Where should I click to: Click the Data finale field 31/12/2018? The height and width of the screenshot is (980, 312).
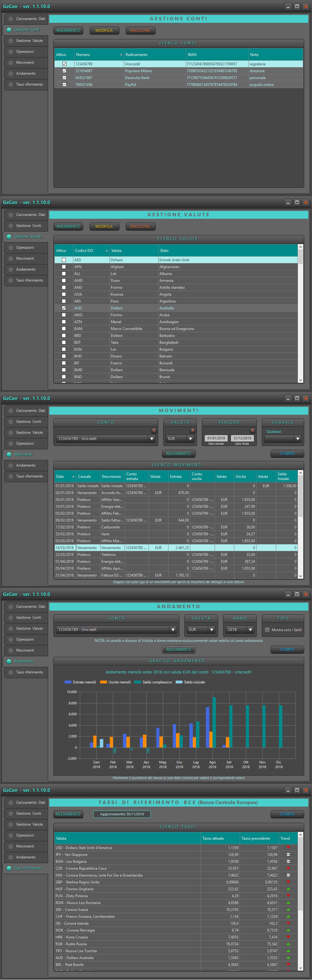[x=242, y=438]
